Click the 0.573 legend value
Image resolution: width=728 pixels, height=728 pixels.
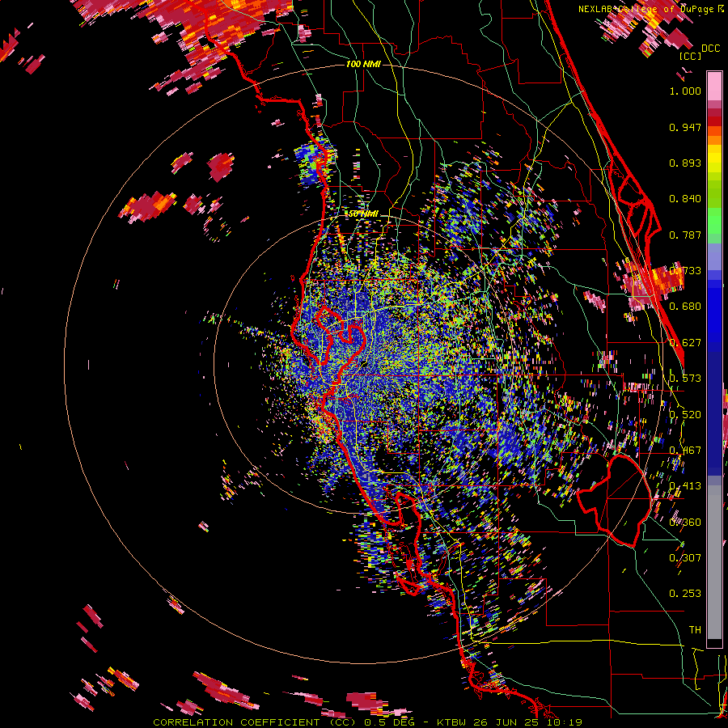click(685, 379)
